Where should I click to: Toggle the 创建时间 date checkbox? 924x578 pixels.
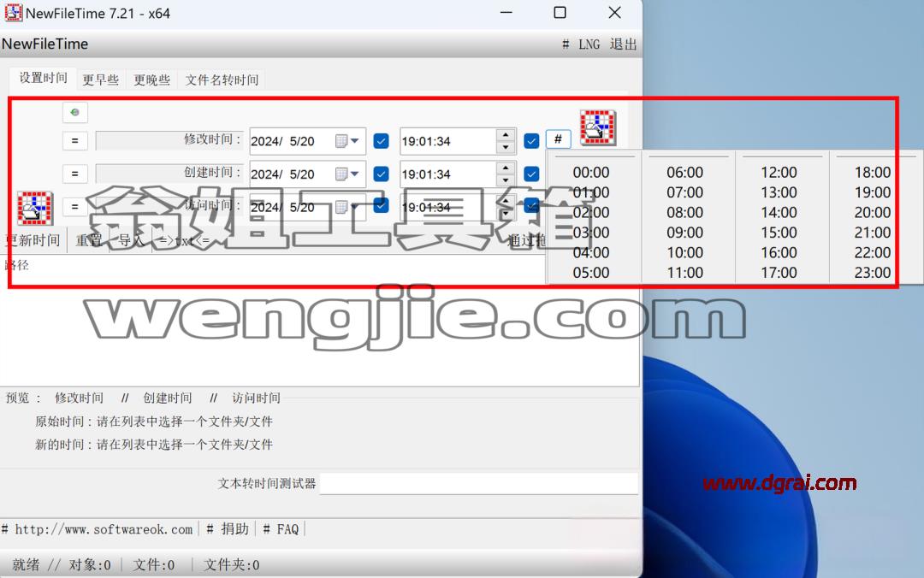[382, 174]
